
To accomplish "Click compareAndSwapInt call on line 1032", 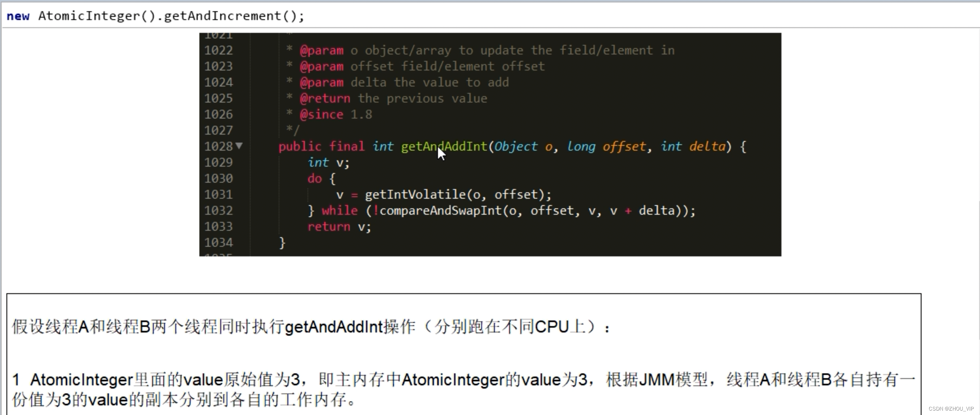I will coord(440,211).
